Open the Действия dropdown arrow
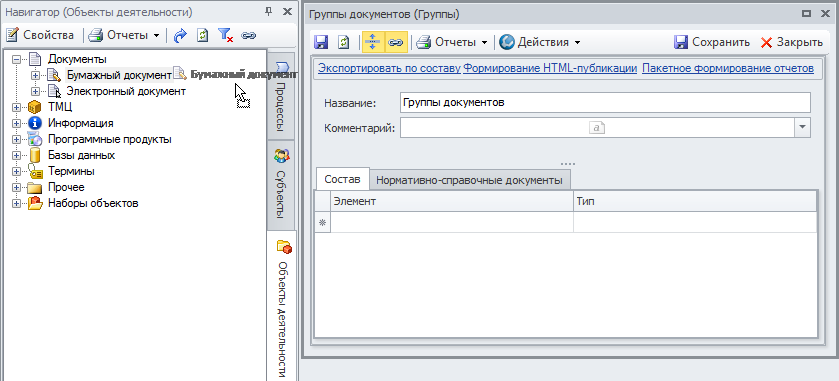 pyautogui.click(x=577, y=42)
